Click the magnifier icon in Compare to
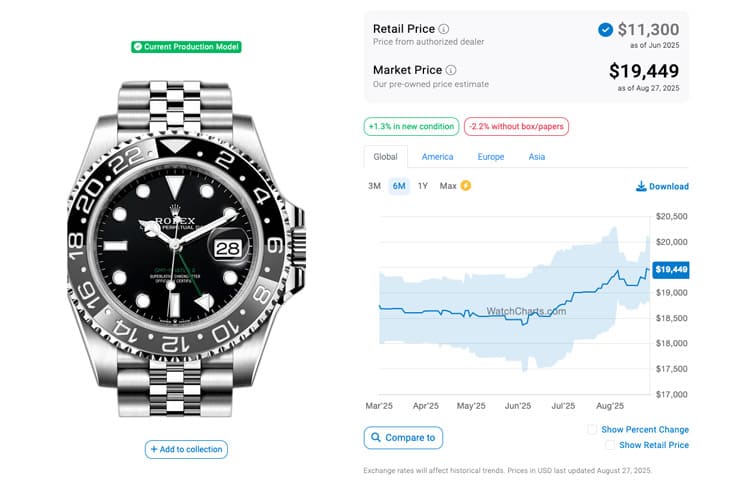 pyautogui.click(x=376, y=437)
